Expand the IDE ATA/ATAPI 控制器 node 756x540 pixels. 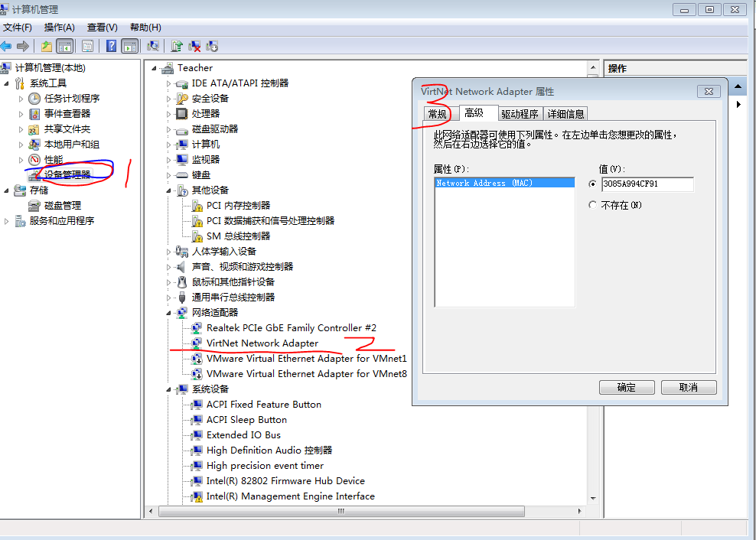169,83
